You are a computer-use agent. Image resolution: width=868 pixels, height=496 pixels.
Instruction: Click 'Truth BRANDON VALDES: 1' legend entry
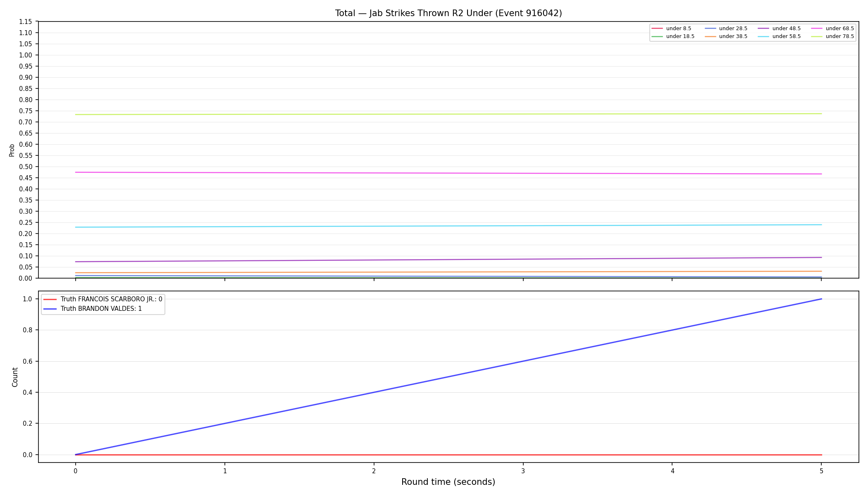tap(93, 309)
